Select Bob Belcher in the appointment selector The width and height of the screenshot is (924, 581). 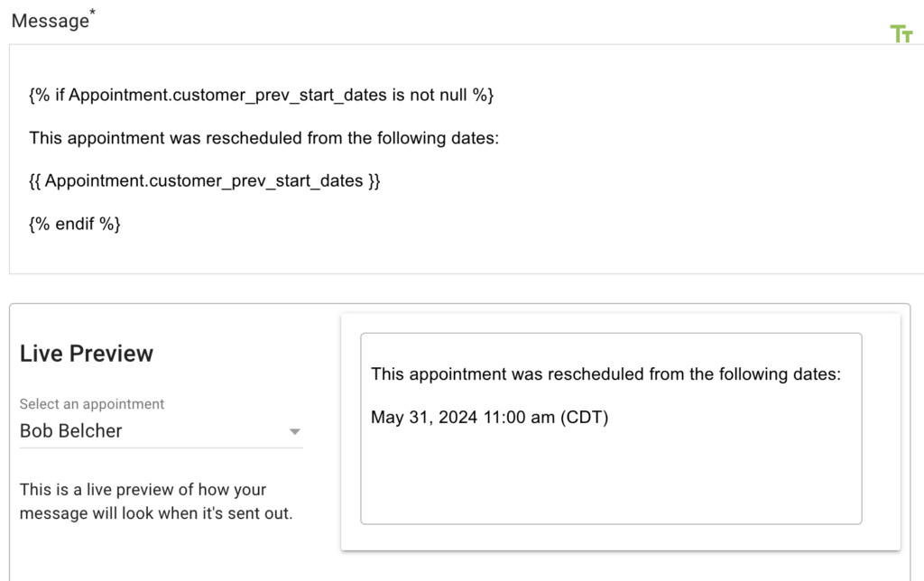(69, 430)
